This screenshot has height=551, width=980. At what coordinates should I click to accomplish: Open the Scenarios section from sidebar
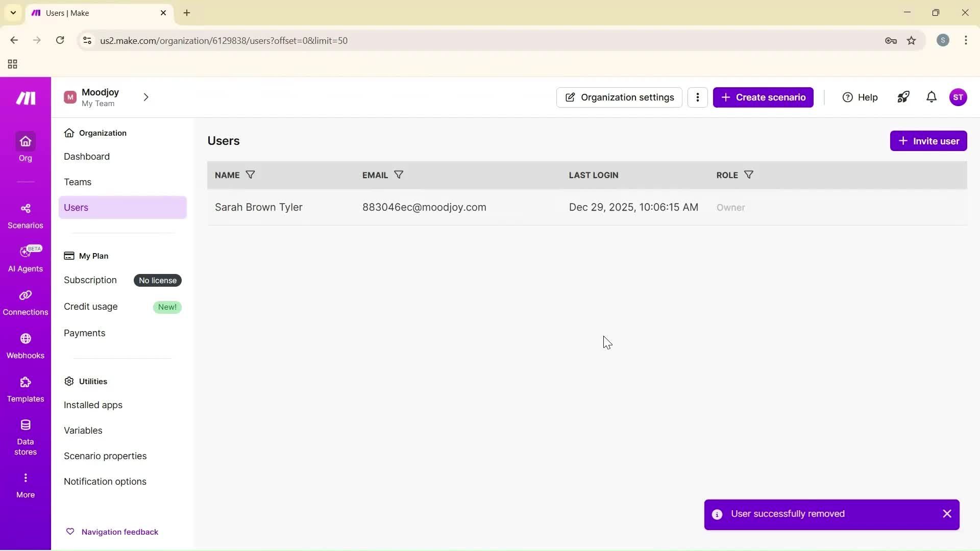26,215
